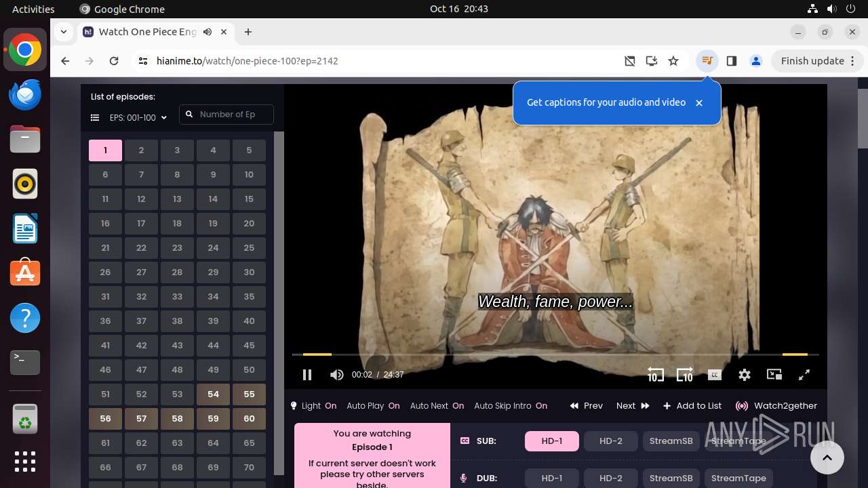Open the clock calendar Oct 16 20:43

pyautogui.click(x=459, y=9)
